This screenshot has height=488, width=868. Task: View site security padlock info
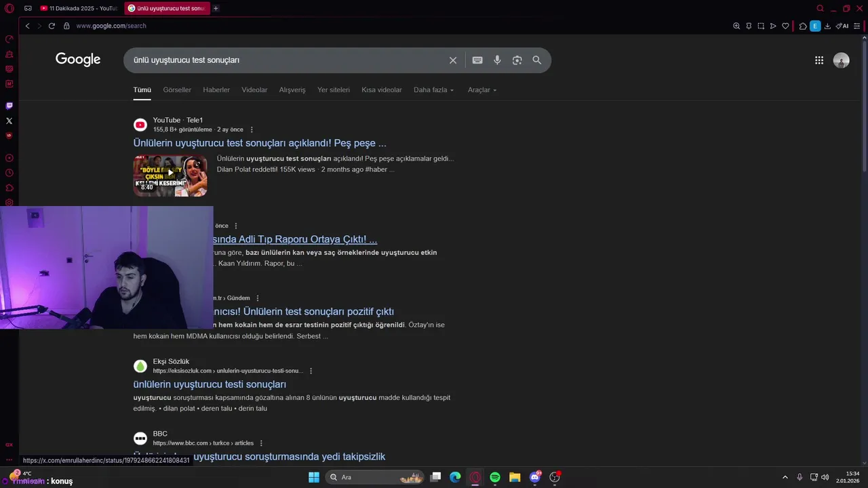tap(66, 26)
